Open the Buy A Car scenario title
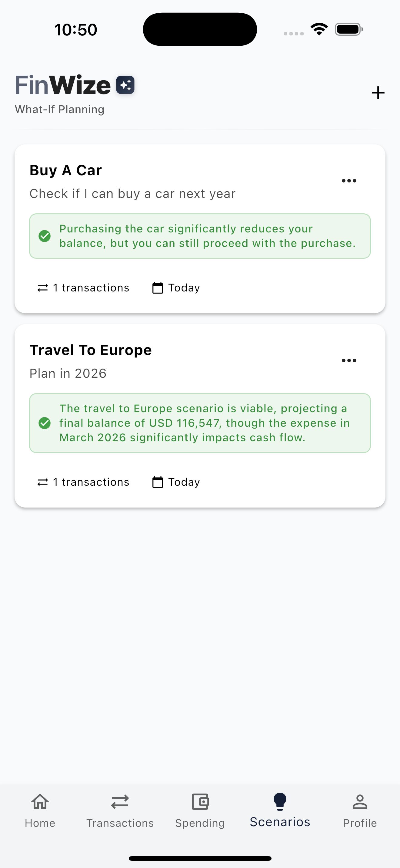 (x=66, y=170)
